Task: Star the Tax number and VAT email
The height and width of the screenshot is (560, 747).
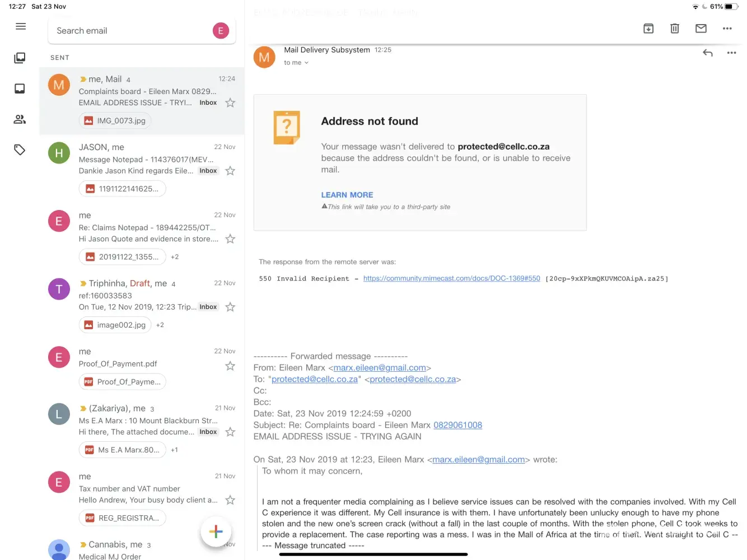Action: (230, 500)
